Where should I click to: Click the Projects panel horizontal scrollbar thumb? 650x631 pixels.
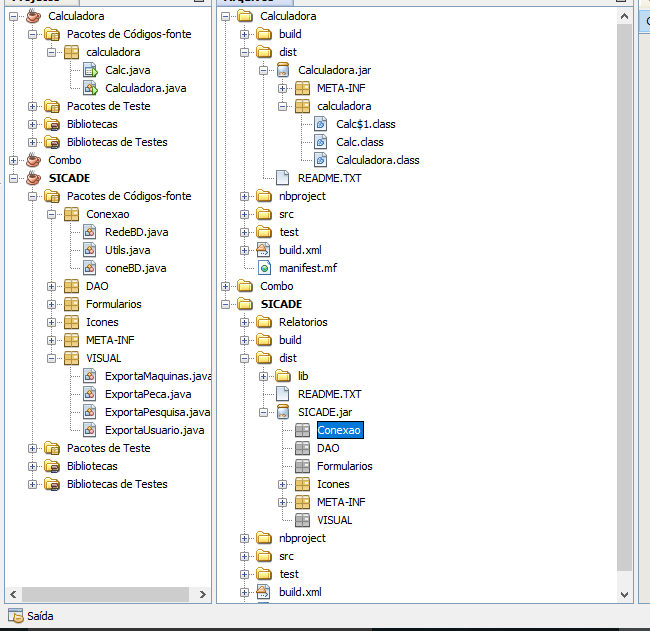click(x=105, y=595)
